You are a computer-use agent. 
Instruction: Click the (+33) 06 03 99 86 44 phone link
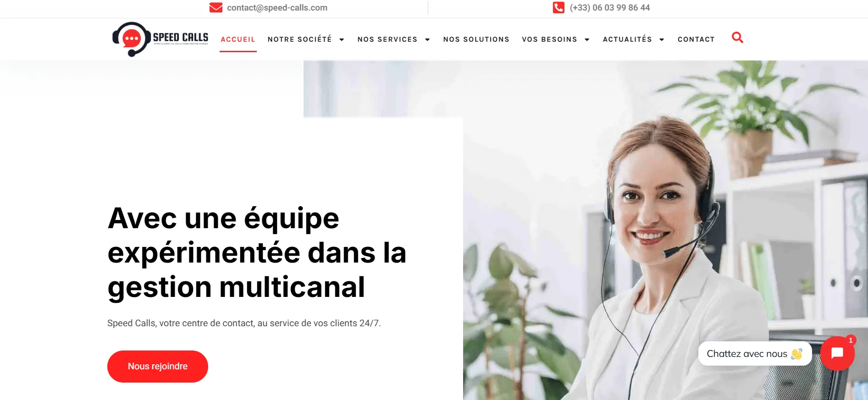pos(609,8)
